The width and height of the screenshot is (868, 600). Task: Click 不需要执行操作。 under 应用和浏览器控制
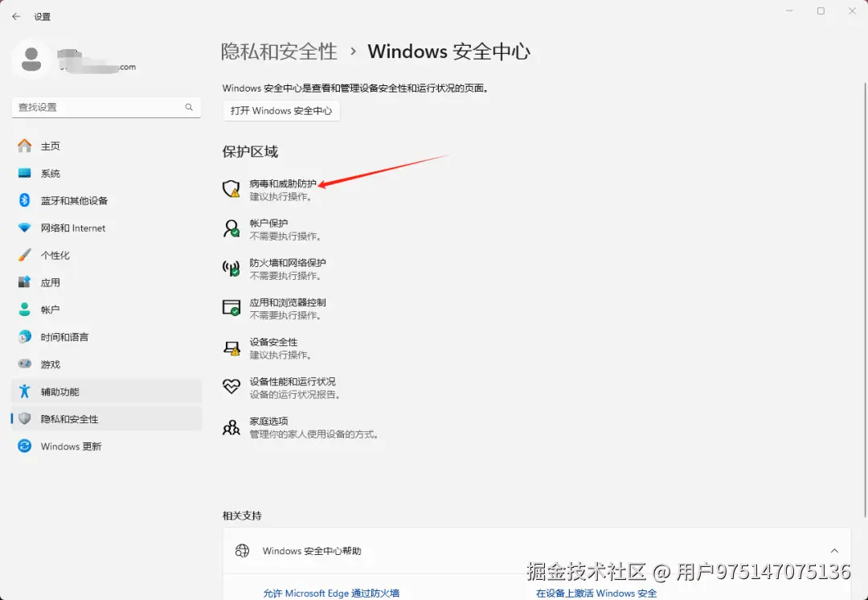[285, 315]
